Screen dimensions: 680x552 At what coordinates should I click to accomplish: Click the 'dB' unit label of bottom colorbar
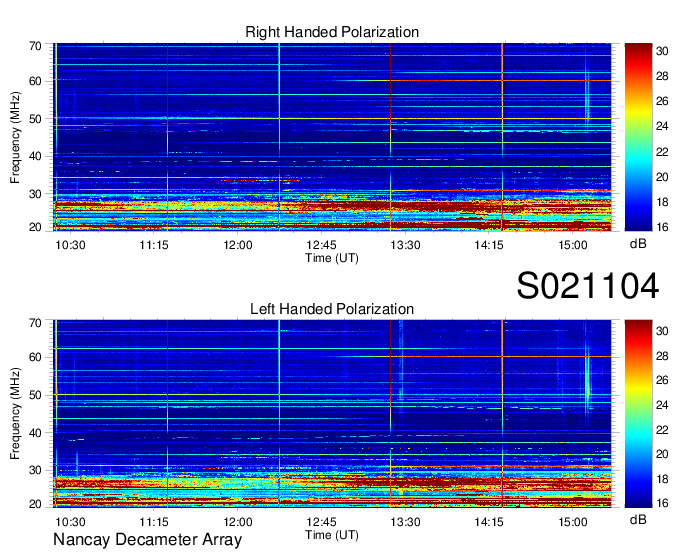[x=638, y=519]
